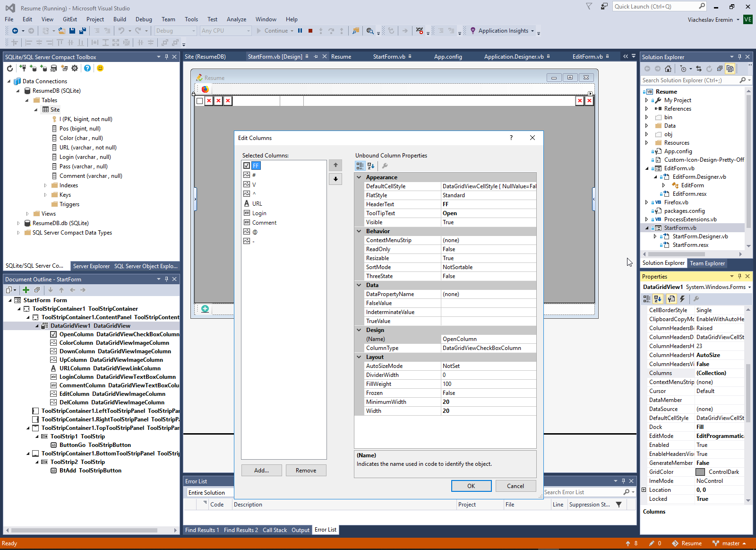This screenshot has width=756, height=550.
Task: Switch to the Team Explorer tab
Action: pyautogui.click(x=707, y=263)
